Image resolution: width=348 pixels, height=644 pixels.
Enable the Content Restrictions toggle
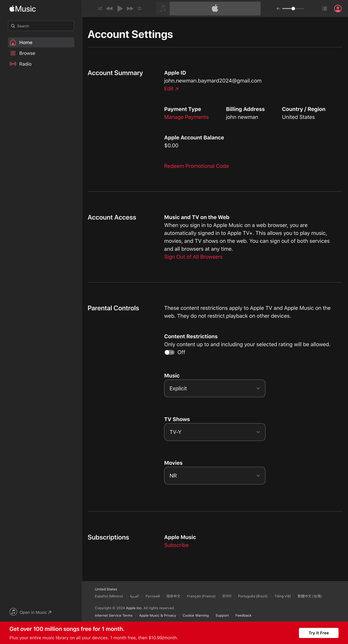[x=169, y=352]
